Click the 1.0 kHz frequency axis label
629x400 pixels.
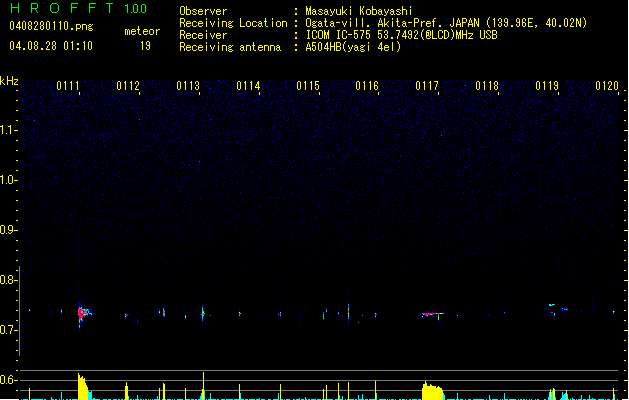click(x=8, y=180)
